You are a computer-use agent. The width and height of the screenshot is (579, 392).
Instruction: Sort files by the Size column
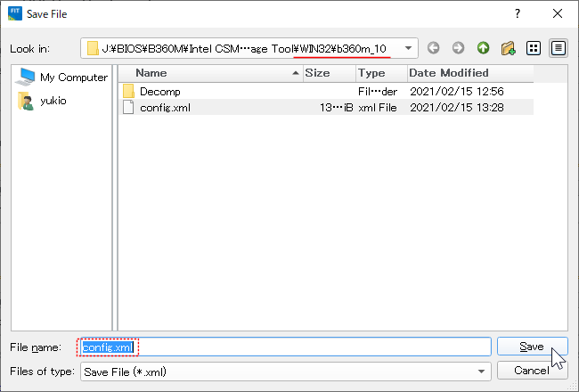[x=328, y=73]
